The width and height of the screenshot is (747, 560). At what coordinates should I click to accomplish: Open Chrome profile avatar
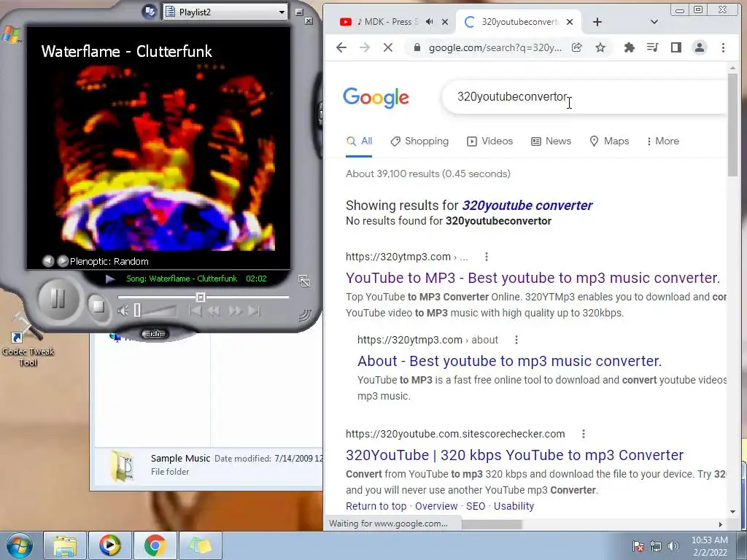pyautogui.click(x=700, y=47)
